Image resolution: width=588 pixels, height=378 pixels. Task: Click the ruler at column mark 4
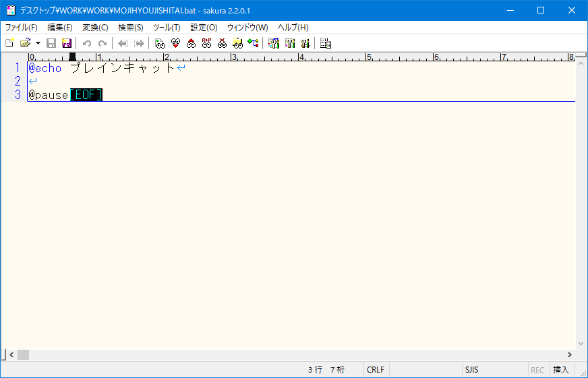point(301,57)
